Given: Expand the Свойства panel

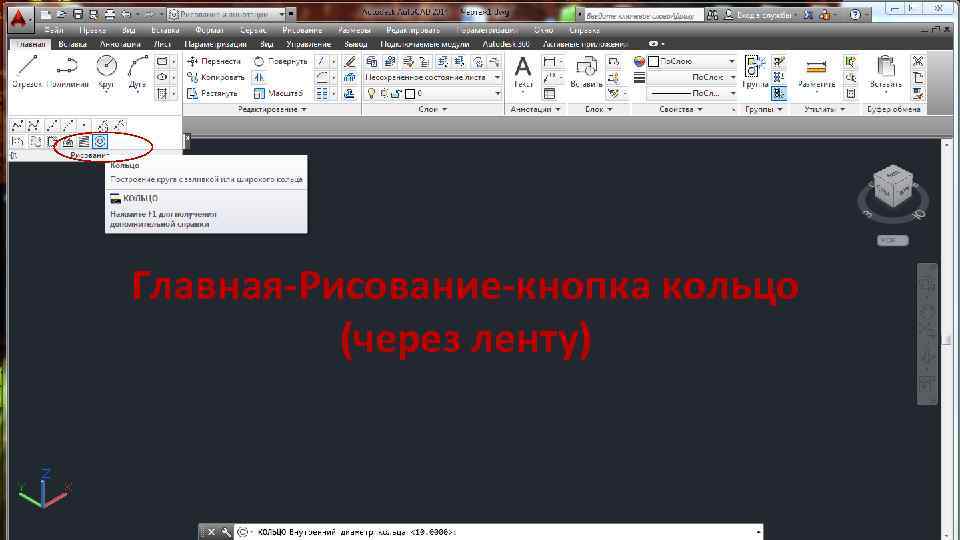Looking at the screenshot, I should pos(681,109).
